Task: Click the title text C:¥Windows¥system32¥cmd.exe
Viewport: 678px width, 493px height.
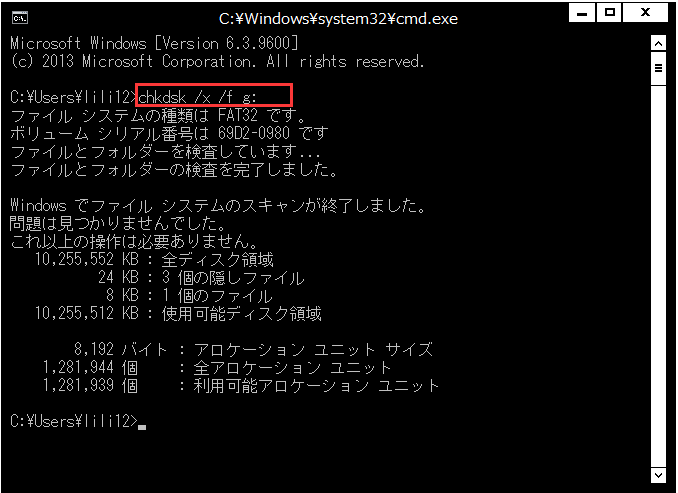Action: click(x=338, y=19)
